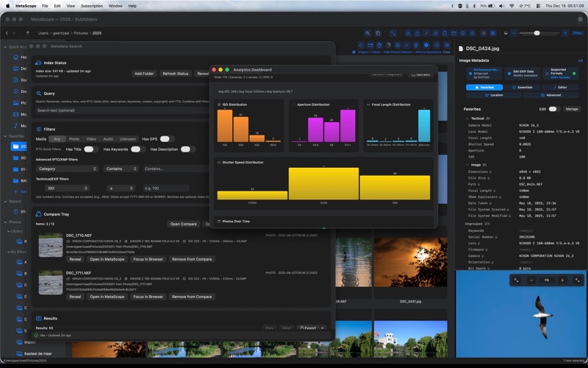Open the Window menu
588x368 pixels.
pyautogui.click(x=115, y=6)
